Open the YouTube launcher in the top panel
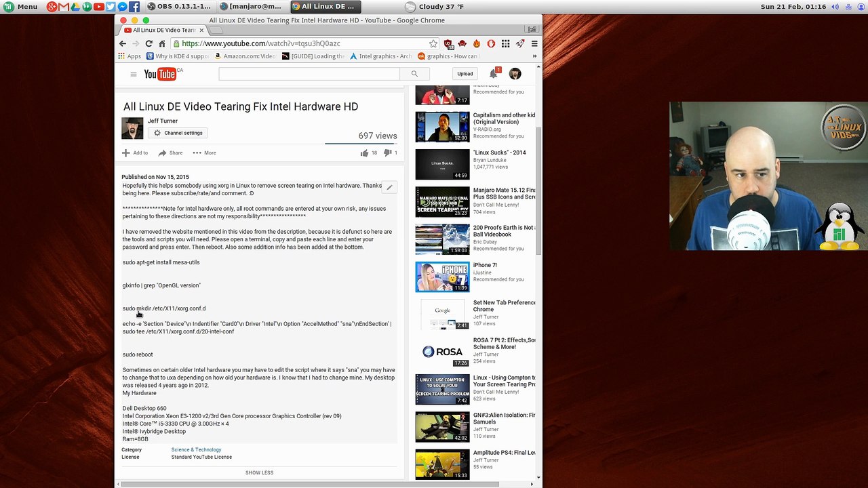 pyautogui.click(x=99, y=7)
